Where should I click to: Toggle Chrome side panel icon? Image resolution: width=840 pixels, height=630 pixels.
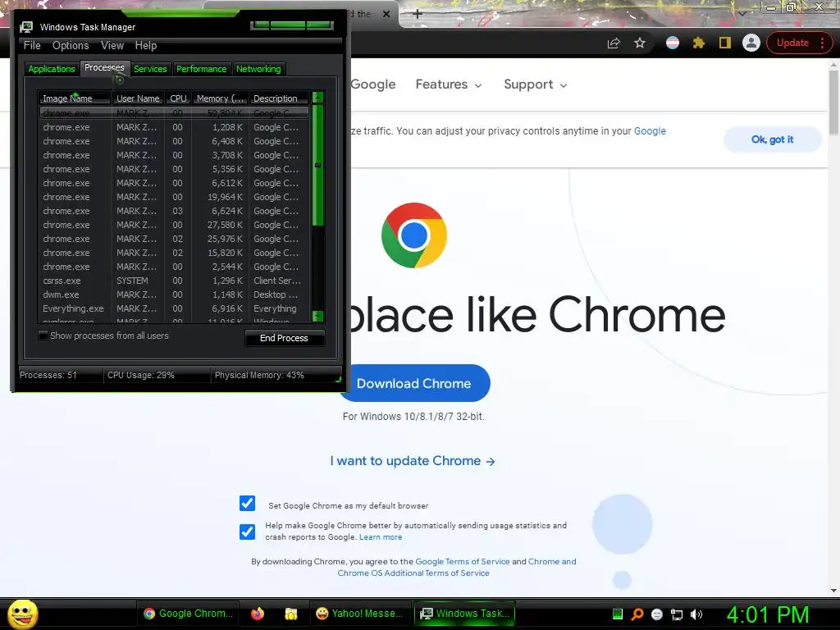click(x=725, y=43)
